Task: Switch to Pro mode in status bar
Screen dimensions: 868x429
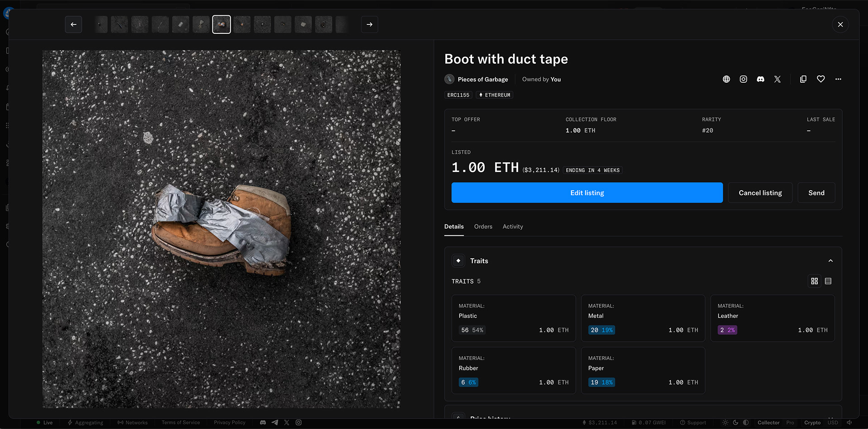Action: tap(790, 423)
